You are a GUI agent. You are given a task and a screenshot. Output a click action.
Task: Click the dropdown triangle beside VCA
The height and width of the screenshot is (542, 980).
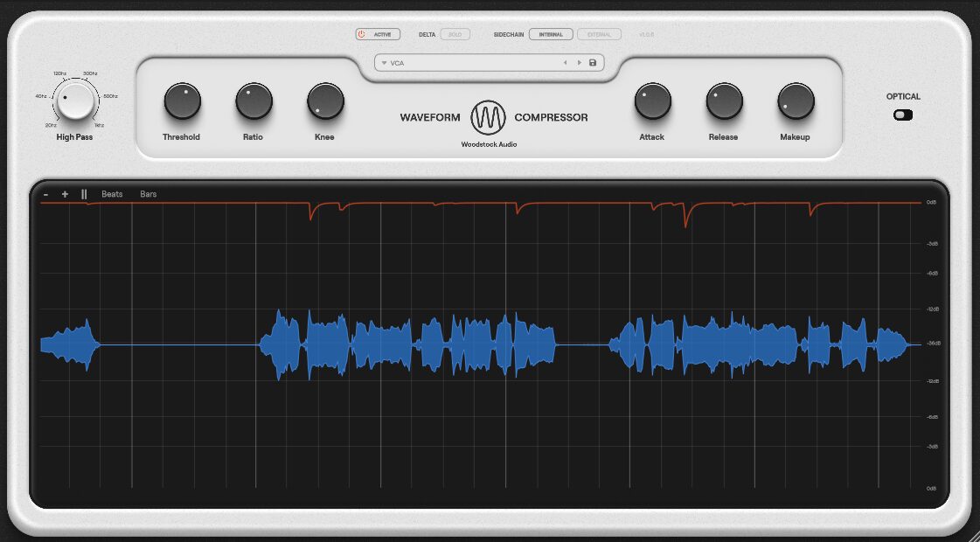(384, 63)
